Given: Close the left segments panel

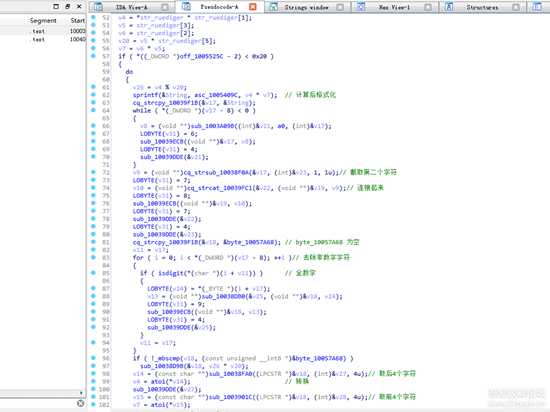Looking at the screenshot, I should [x=79, y=6].
